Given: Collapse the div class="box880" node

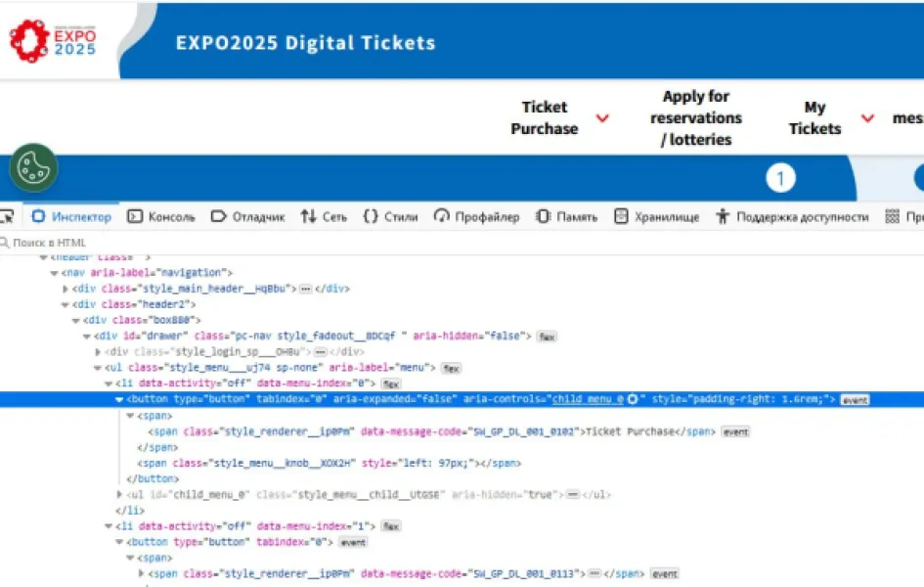Looking at the screenshot, I should [x=76, y=321].
